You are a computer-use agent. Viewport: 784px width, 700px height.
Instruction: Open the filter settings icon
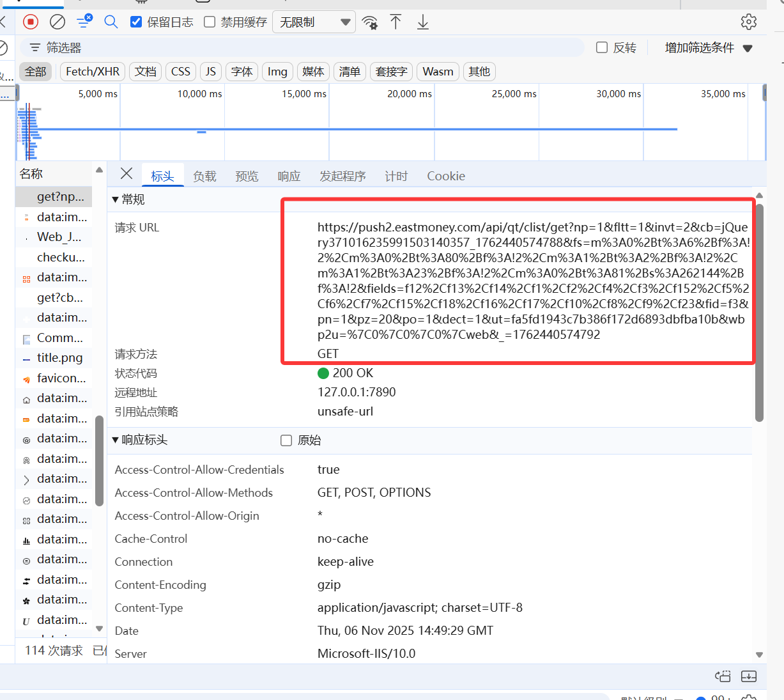click(x=84, y=21)
